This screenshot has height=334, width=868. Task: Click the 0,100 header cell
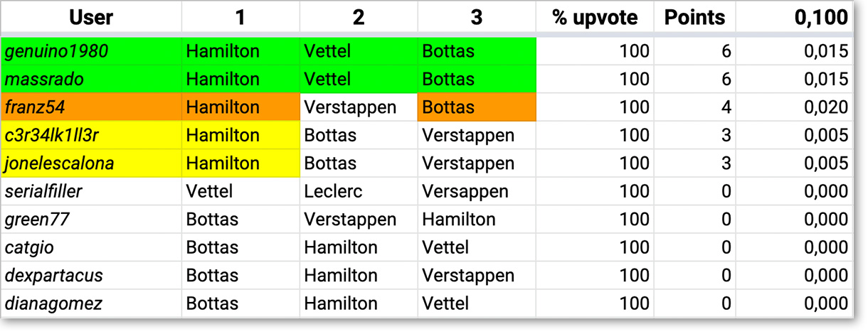click(794, 18)
